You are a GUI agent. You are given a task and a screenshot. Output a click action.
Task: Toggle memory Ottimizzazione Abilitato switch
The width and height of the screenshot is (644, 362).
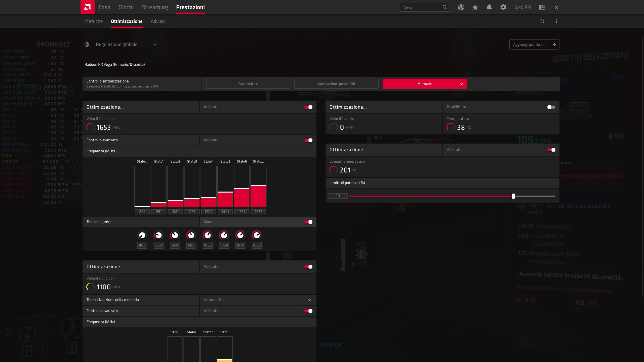pos(308,267)
